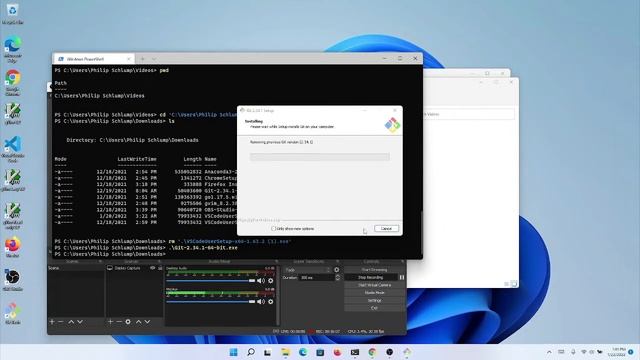The height and width of the screenshot is (360, 640).
Task: Open Microsoft Edge desktop shortcut
Action: pyautogui.click(x=13, y=49)
